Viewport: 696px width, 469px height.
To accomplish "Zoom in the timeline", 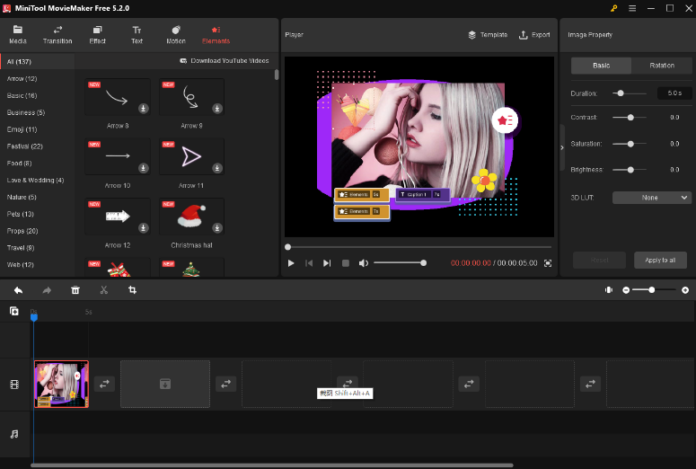I will [x=685, y=290].
